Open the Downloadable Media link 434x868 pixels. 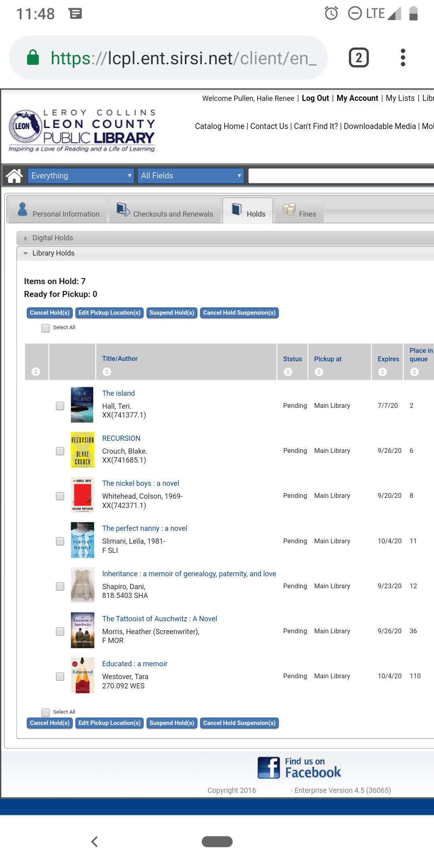tap(380, 126)
